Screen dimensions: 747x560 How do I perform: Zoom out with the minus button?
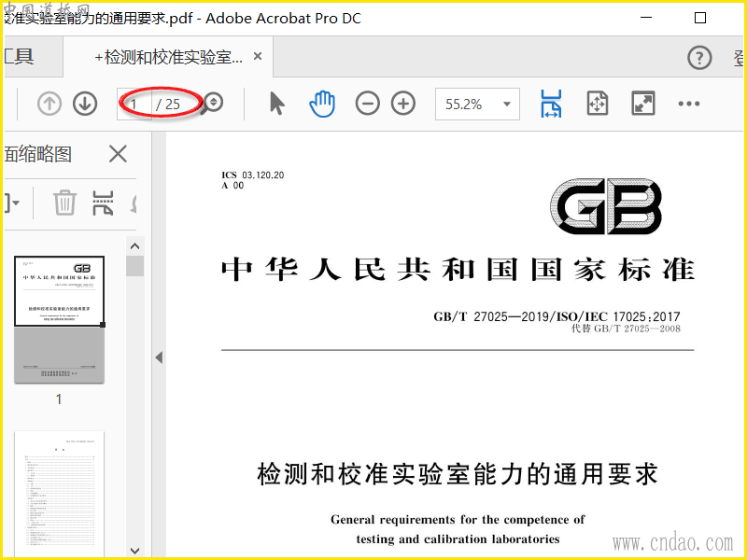point(367,104)
